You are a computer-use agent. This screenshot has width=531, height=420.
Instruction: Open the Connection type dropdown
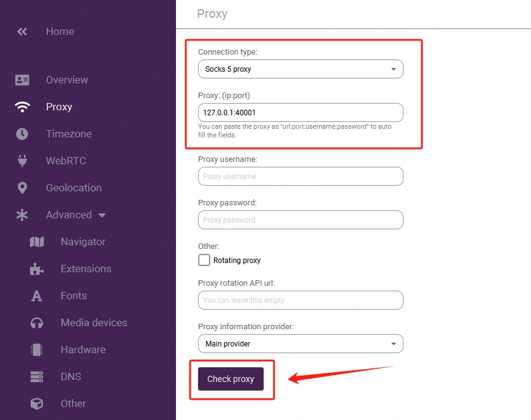[300, 69]
